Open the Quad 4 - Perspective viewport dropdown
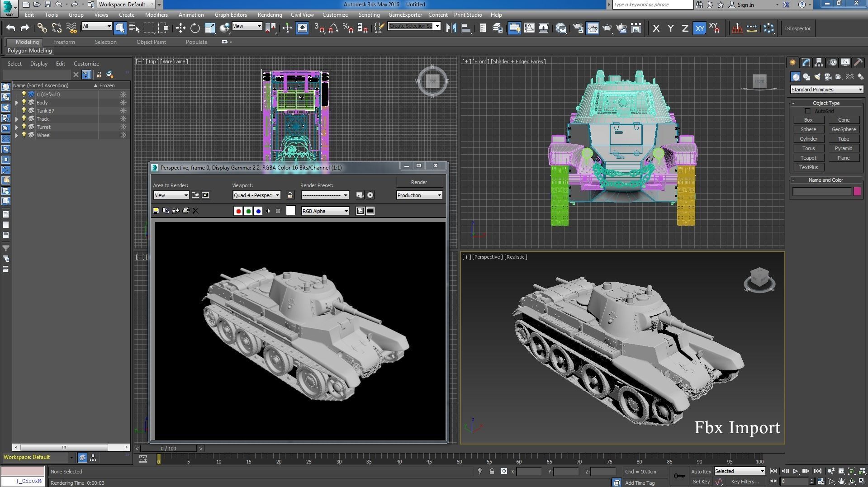Viewport: 868px width, 487px height. pyautogui.click(x=256, y=195)
